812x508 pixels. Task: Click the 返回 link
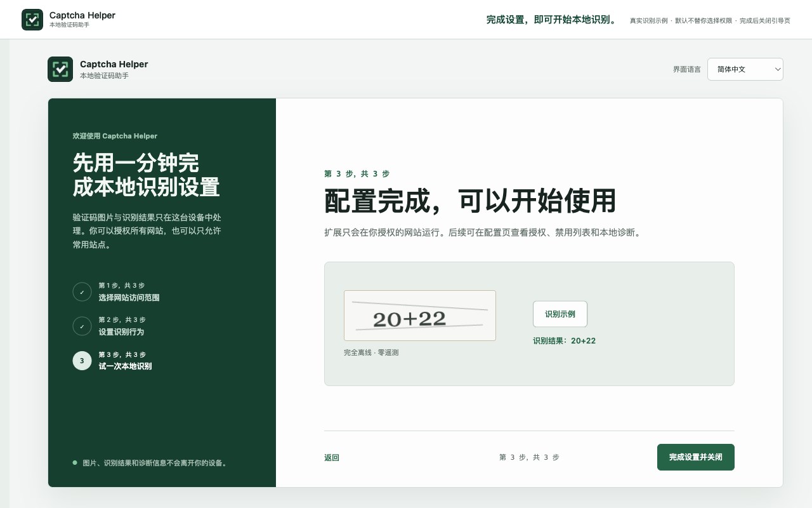(332, 457)
